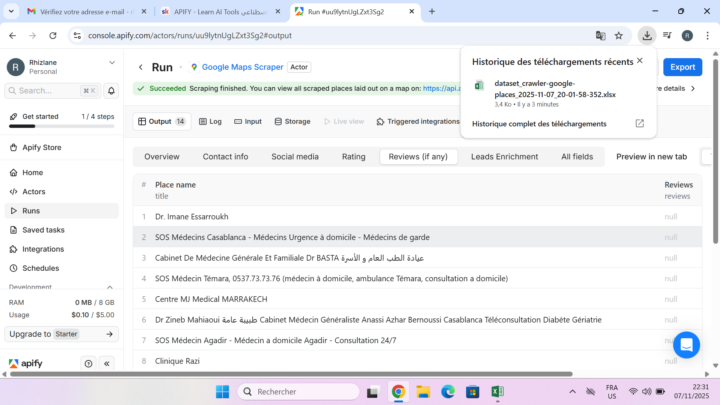The height and width of the screenshot is (405, 720).
Task: Switch to the Log tab
Action: point(210,121)
